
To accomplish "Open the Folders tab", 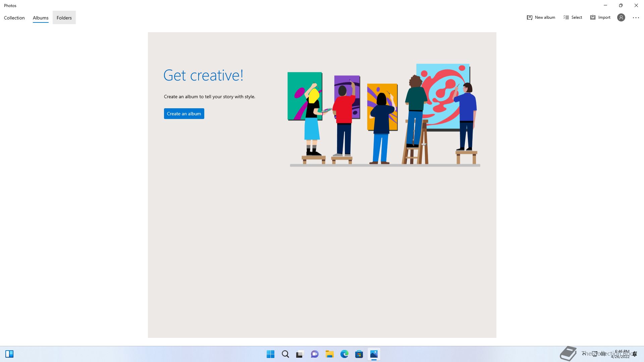I will [64, 18].
